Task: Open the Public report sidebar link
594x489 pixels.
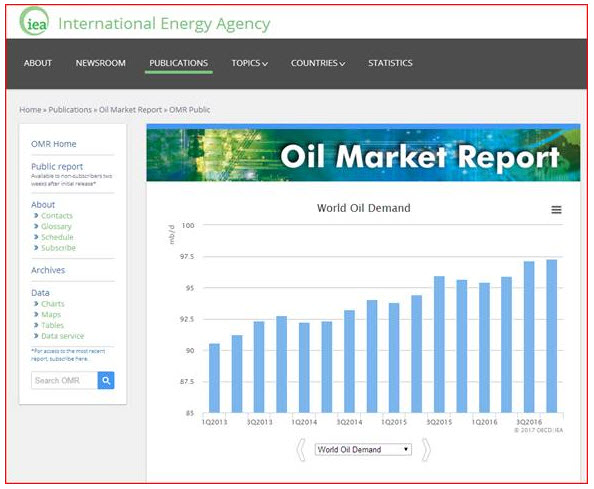Action: pyautogui.click(x=57, y=167)
